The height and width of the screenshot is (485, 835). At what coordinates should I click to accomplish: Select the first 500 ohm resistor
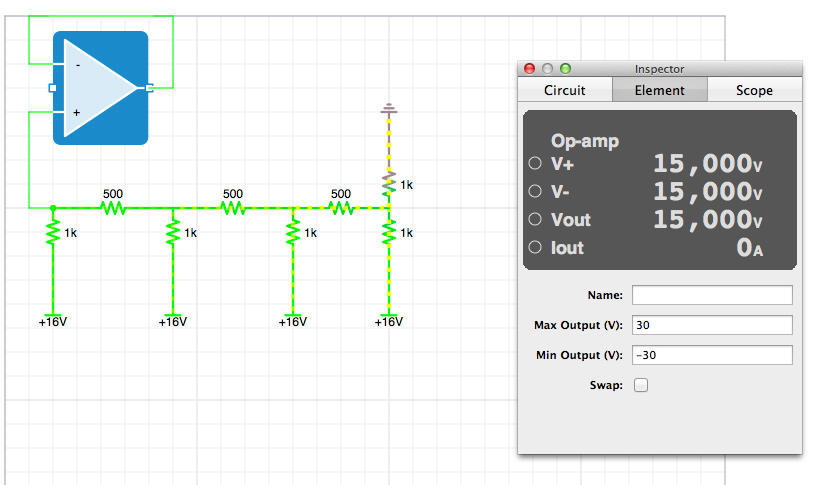pyautogui.click(x=113, y=208)
